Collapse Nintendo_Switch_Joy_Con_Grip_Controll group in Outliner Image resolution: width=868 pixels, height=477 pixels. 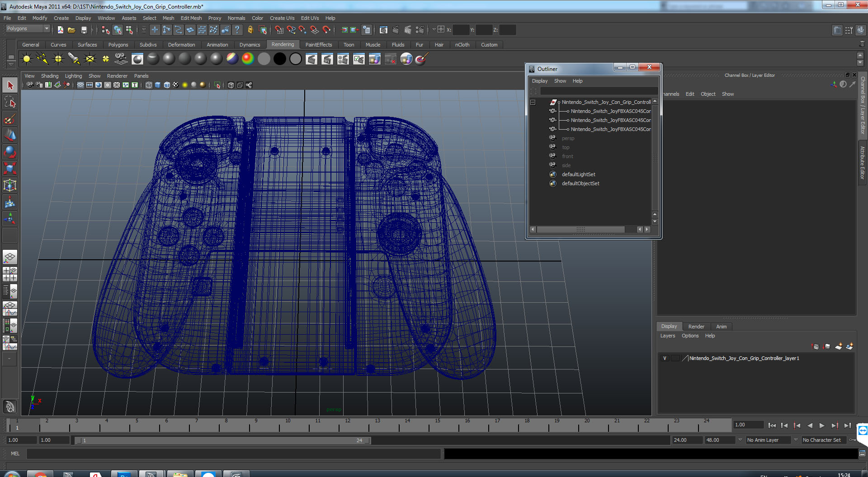click(533, 102)
